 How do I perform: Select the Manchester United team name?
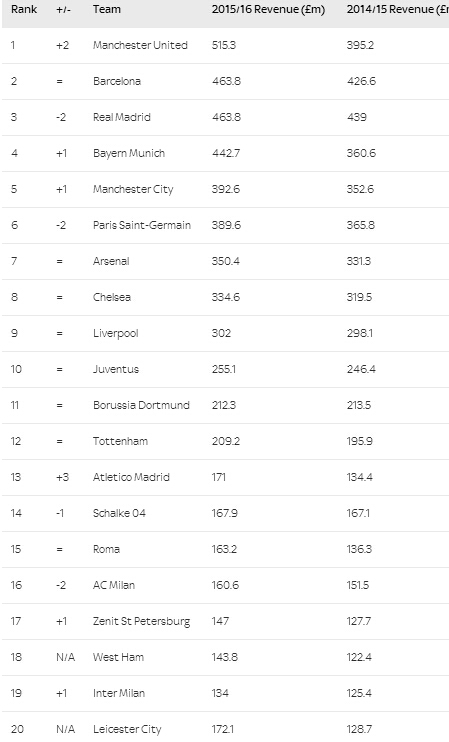[x=140, y=45]
